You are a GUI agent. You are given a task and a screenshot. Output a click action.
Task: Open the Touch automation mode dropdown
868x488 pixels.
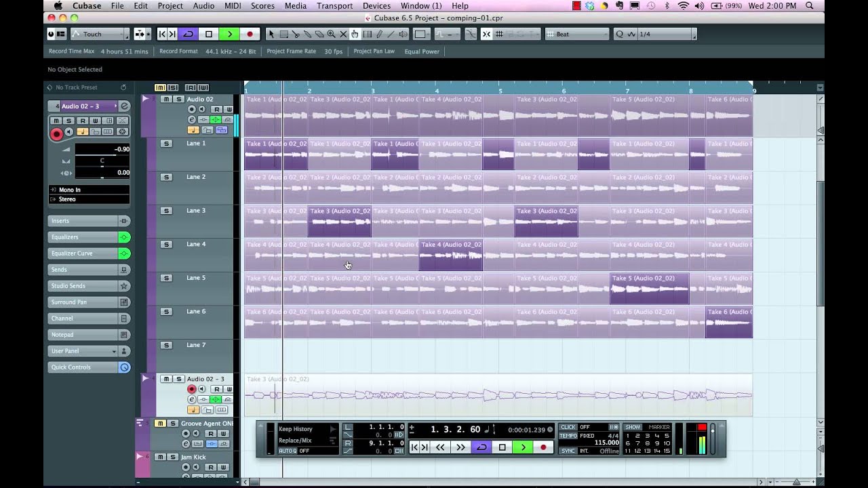click(x=99, y=34)
